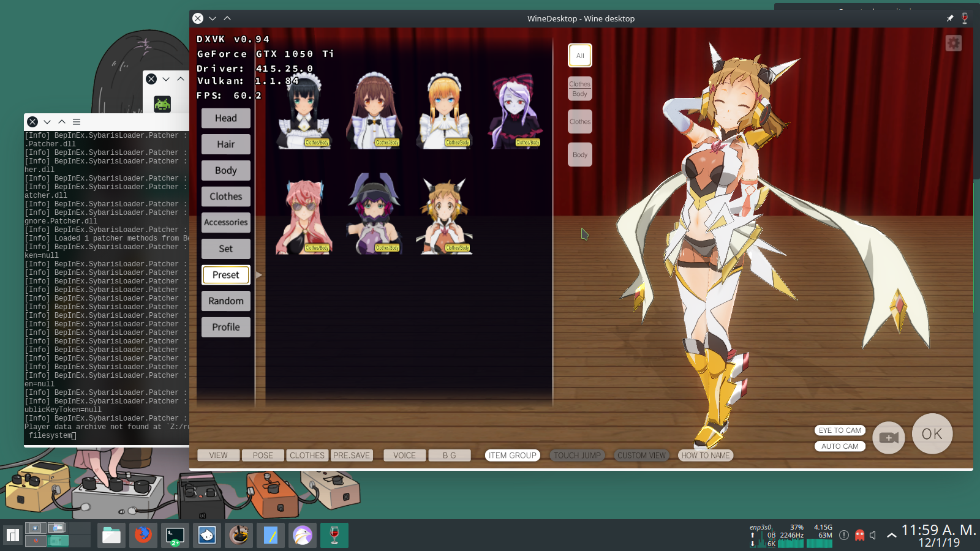Screen dimensions: 980x551
Task: Open the volume tray icon
Action: tap(873, 535)
